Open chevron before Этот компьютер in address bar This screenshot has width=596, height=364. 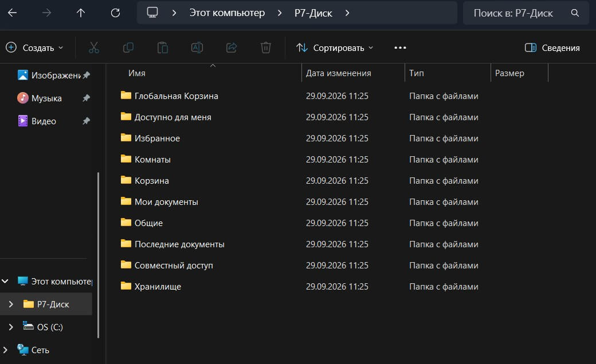[x=174, y=13]
